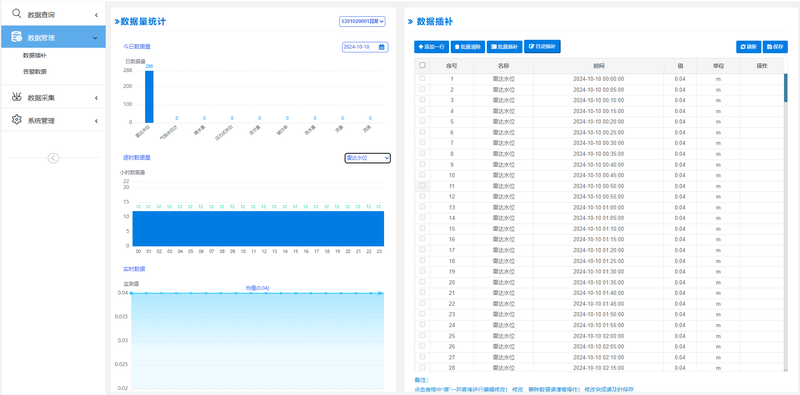Image resolution: width=800 pixels, height=395 pixels.
Task: Click the 自动插补 button
Action: (x=542, y=46)
